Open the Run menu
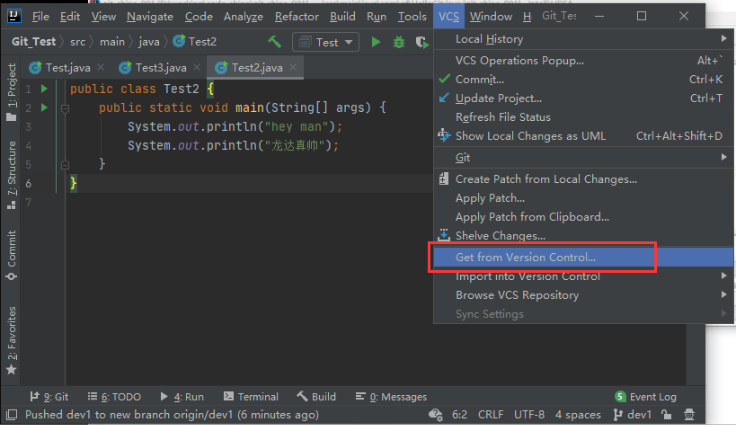This screenshot has height=426, width=736. click(x=376, y=16)
